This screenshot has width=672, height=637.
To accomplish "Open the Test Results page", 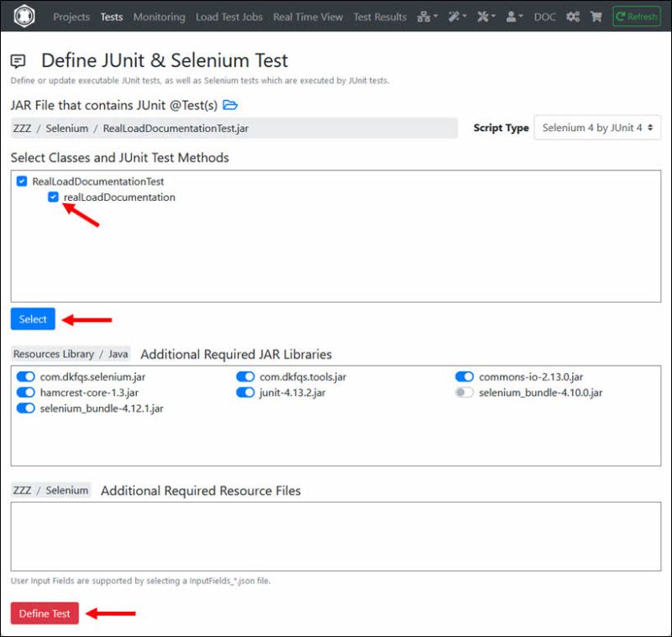I will pyautogui.click(x=380, y=16).
